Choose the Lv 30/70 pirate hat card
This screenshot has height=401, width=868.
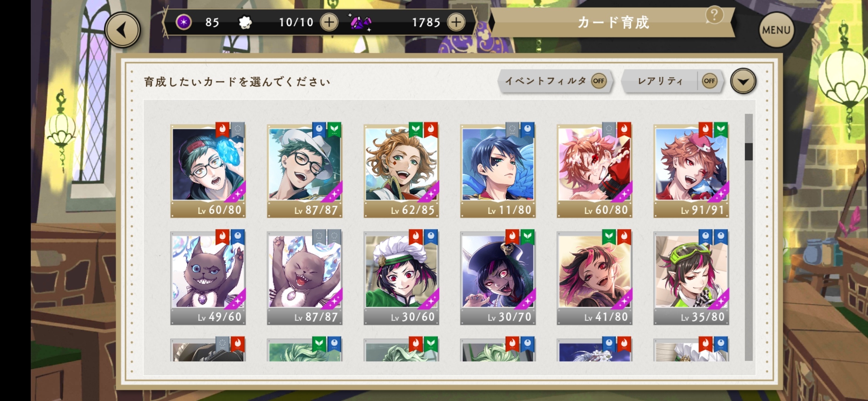click(x=498, y=277)
